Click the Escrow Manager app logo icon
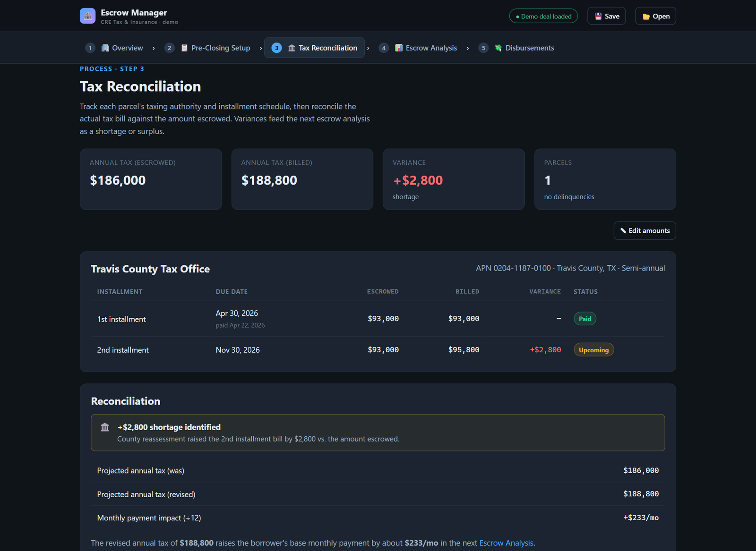756x551 pixels. click(87, 16)
